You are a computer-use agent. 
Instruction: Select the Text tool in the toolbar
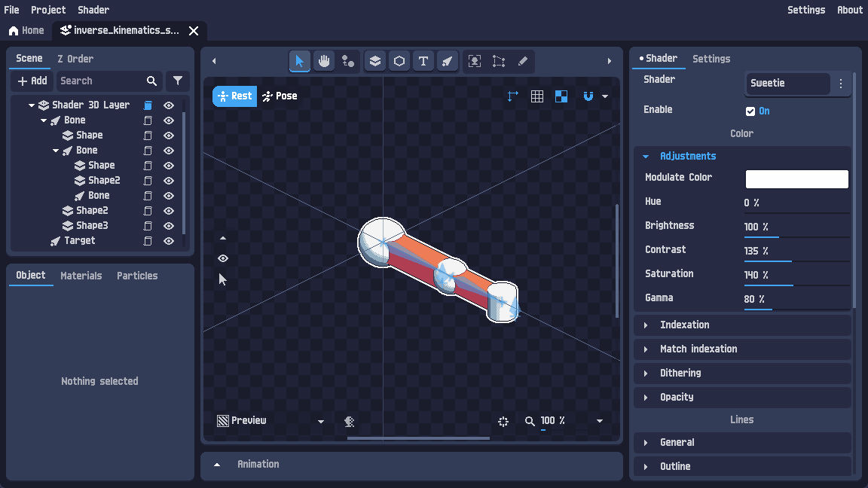[423, 61]
